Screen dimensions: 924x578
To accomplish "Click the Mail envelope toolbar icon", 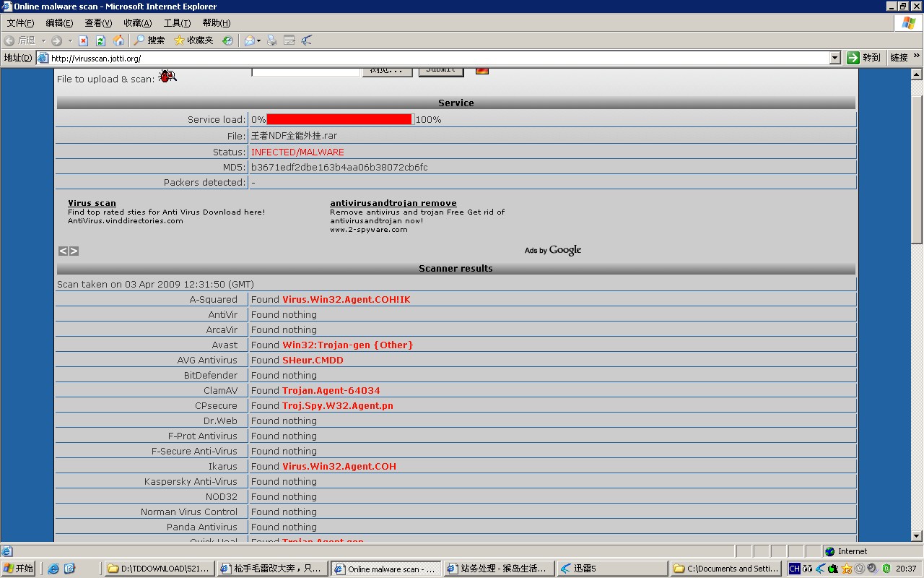I will coord(249,40).
